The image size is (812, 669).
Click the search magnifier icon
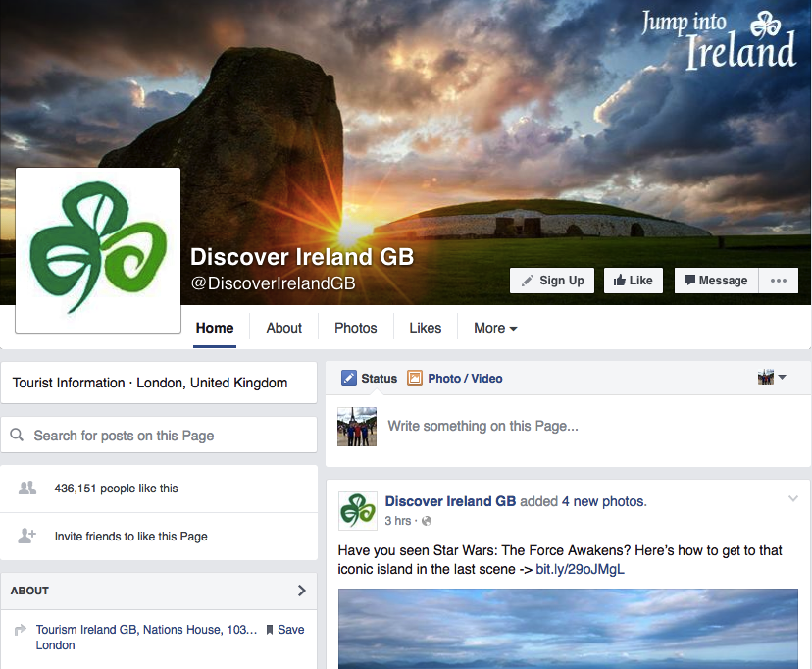[17, 435]
